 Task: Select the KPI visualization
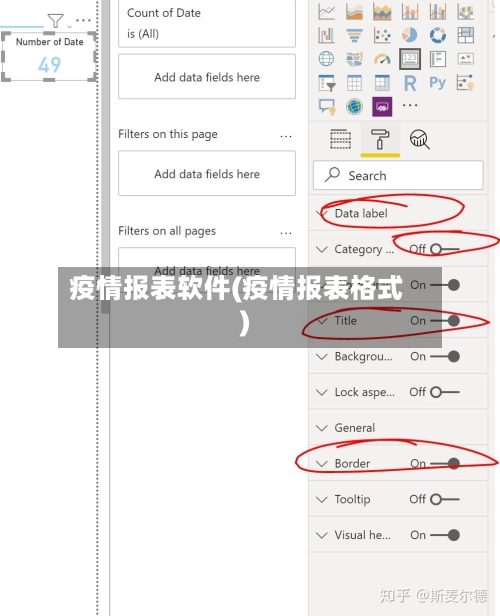tap(465, 59)
